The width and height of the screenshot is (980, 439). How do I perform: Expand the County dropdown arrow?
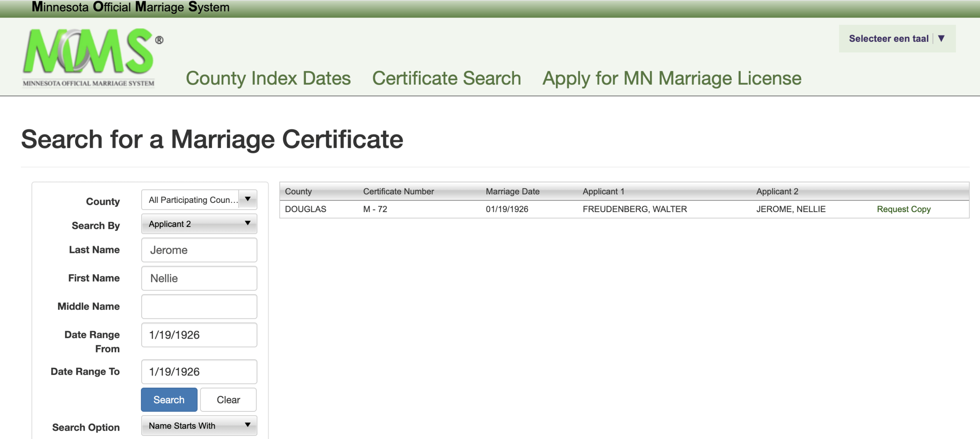[248, 199]
